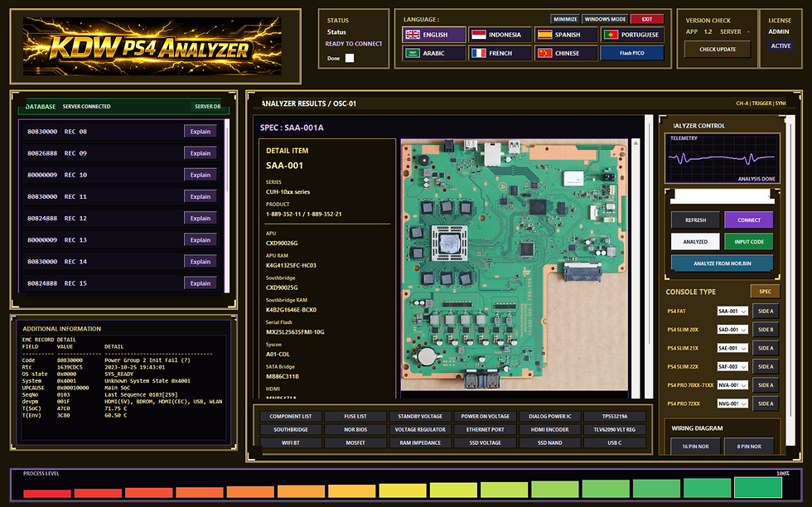Viewport: 812px width, 507px height.
Task: Open the POWER ON VOLTAGE tab
Action: tap(485, 417)
